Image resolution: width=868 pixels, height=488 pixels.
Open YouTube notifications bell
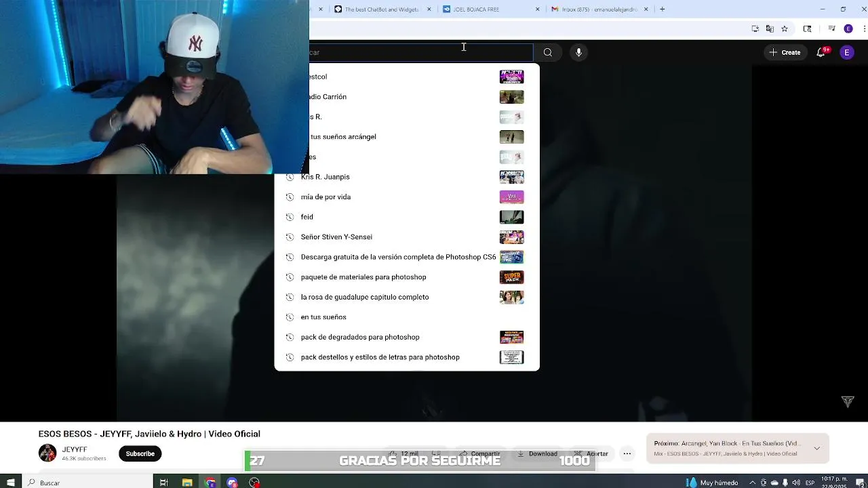tap(821, 52)
